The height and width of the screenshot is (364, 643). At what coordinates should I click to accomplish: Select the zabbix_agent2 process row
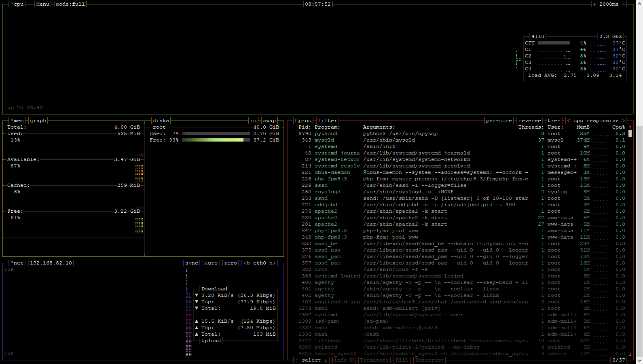click(x=461, y=353)
